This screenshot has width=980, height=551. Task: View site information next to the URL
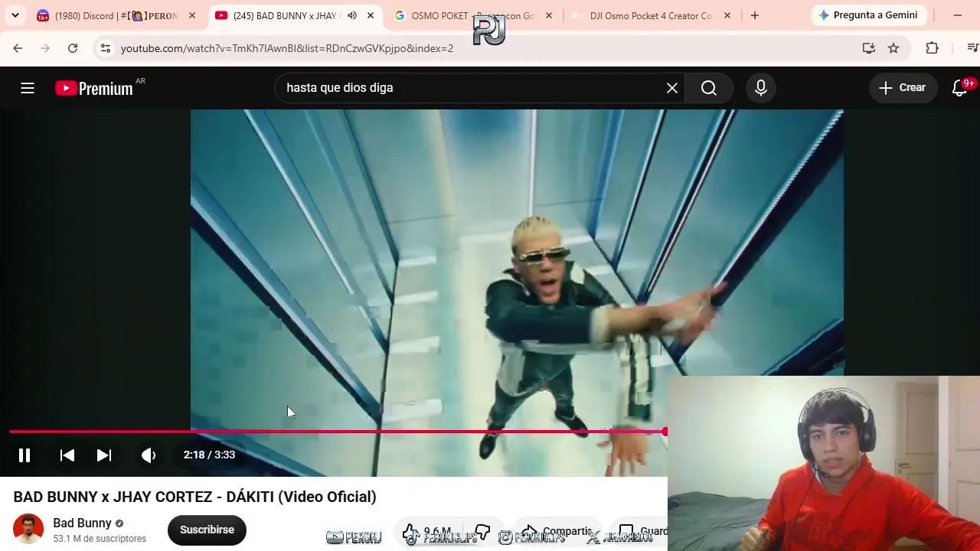click(106, 48)
